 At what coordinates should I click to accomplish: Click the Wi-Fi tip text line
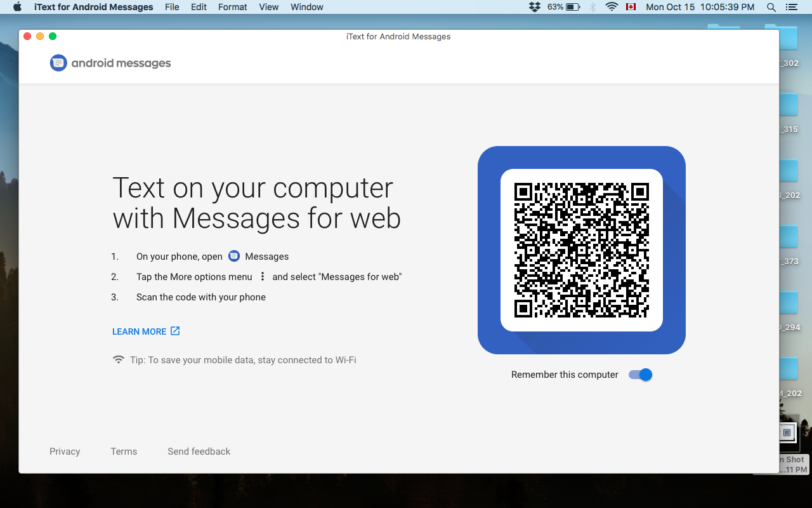243,360
